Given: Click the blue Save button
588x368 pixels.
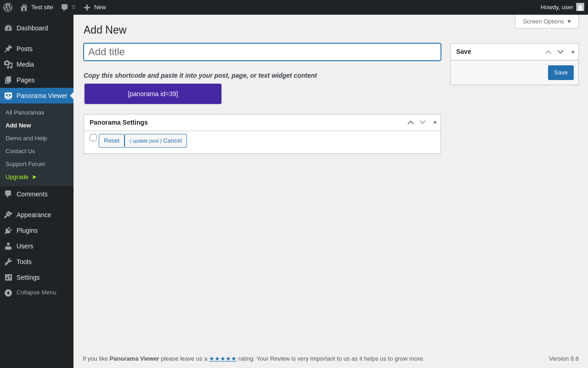Looking at the screenshot, I should 561,73.
